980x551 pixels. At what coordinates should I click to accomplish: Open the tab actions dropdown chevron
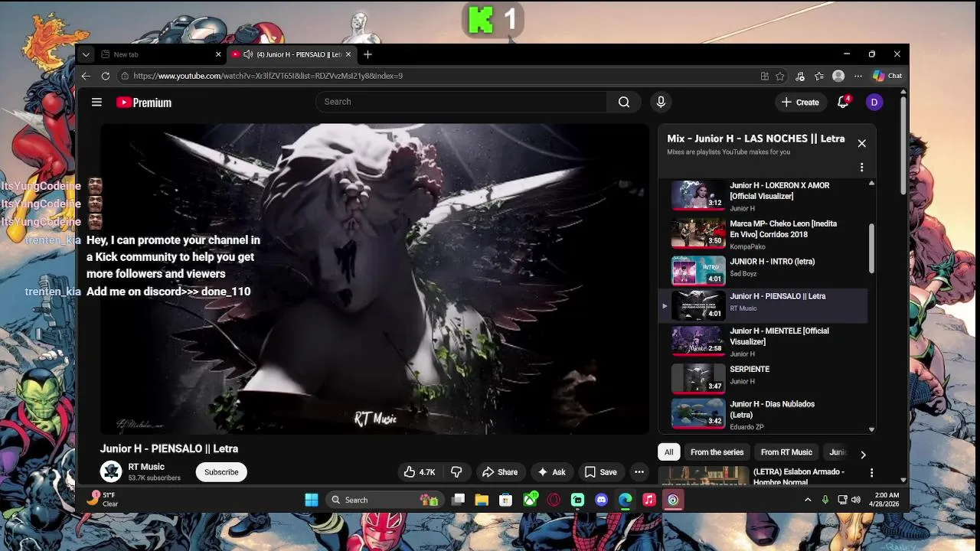pos(86,54)
